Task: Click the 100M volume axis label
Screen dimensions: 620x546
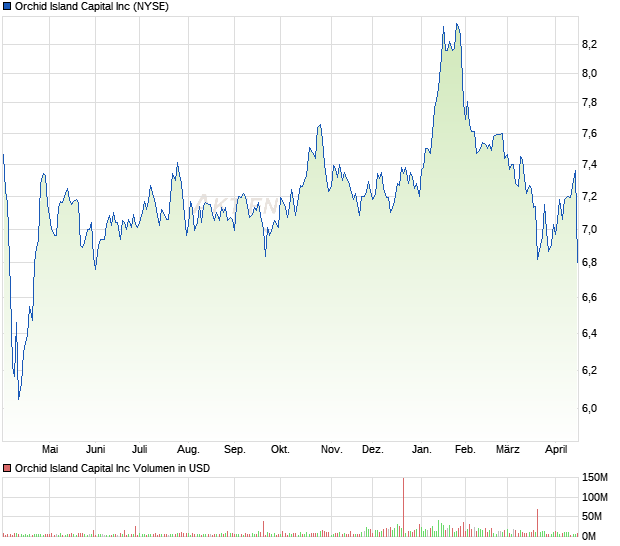Action: point(594,497)
